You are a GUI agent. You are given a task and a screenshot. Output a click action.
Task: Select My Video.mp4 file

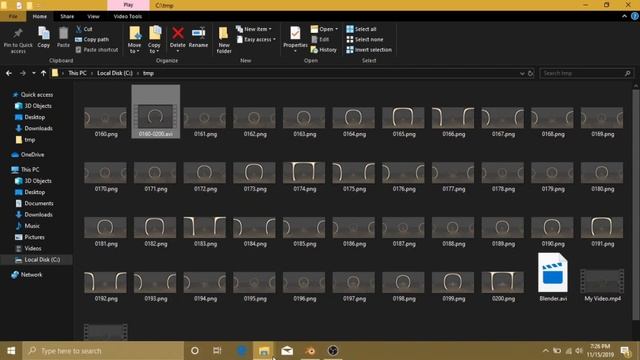tap(602, 285)
